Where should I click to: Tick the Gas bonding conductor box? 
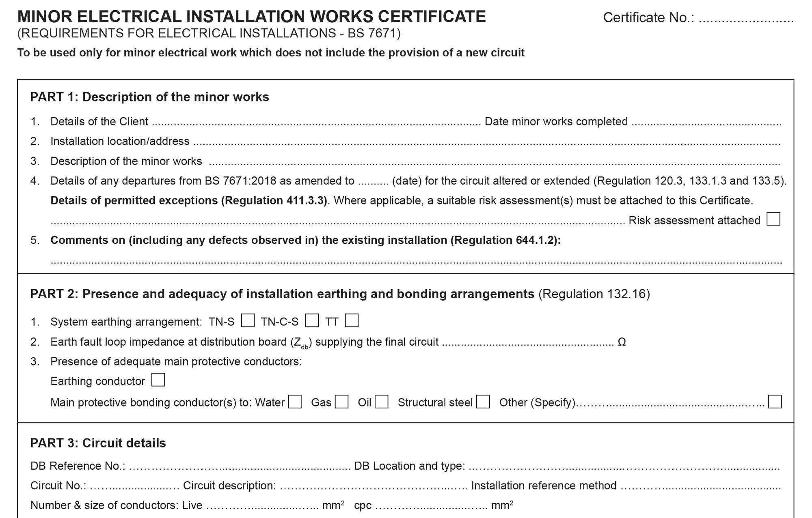(x=341, y=402)
